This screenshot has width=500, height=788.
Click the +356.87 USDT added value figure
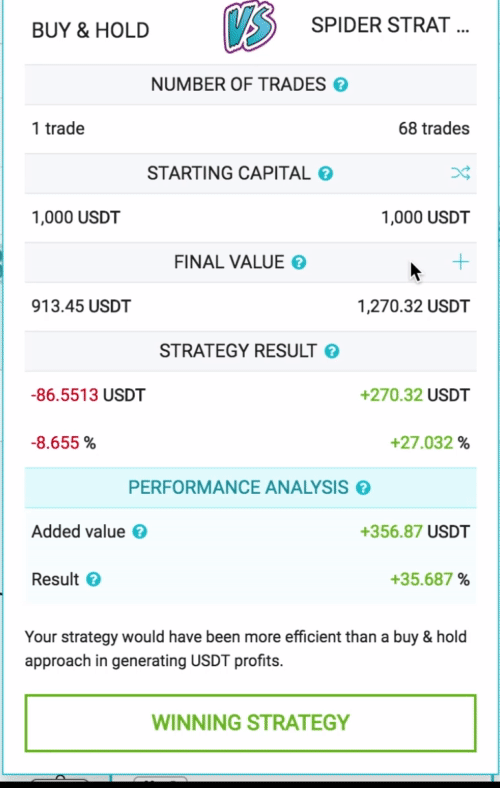(415, 532)
